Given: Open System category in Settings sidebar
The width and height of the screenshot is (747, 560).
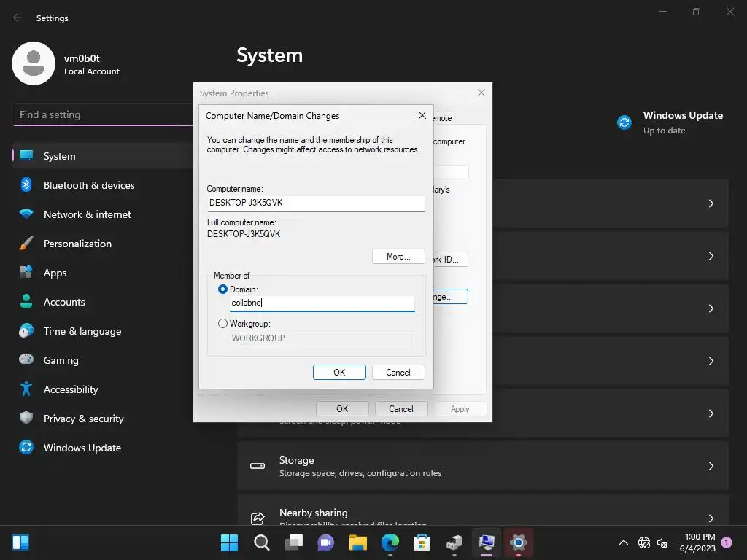Looking at the screenshot, I should point(102,156).
